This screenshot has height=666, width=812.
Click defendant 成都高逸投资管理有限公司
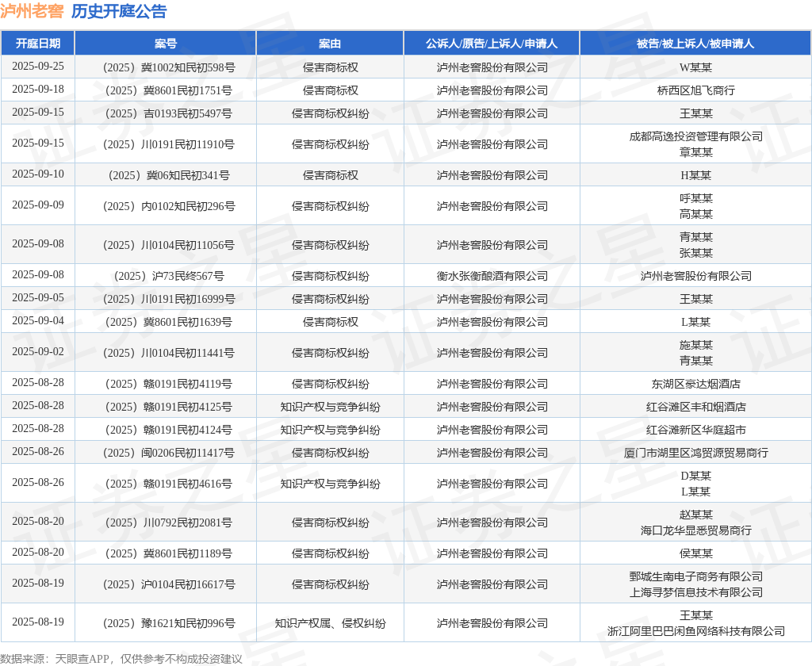[x=695, y=136]
